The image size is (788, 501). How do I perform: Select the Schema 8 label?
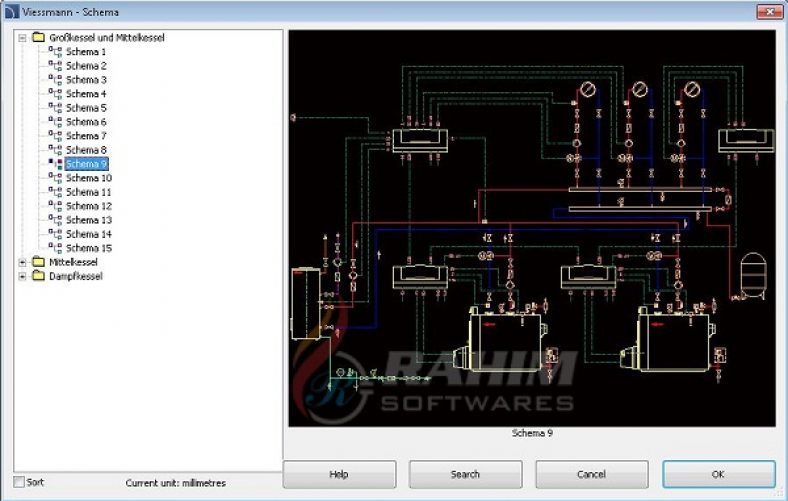(x=86, y=150)
